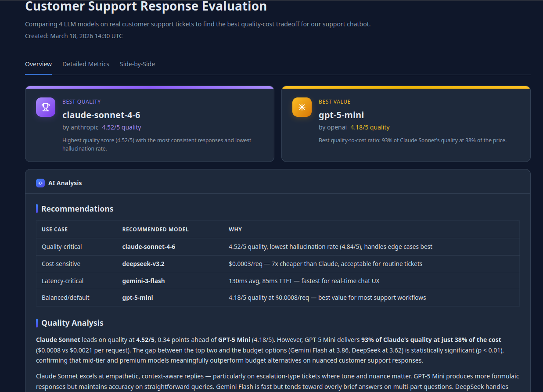The width and height of the screenshot is (543, 392).
Task: Click the AI Analysis lightbulb icon
Action: coord(40,183)
